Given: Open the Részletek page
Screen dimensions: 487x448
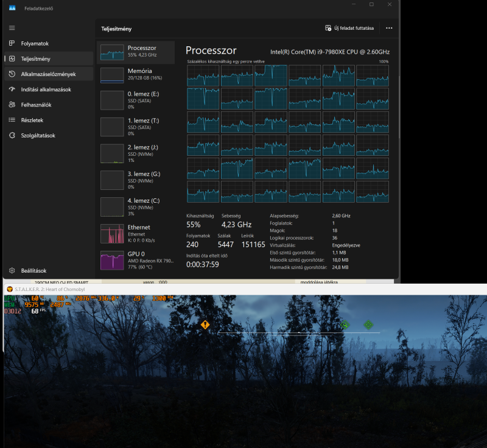Looking at the screenshot, I should [x=49, y=120].
